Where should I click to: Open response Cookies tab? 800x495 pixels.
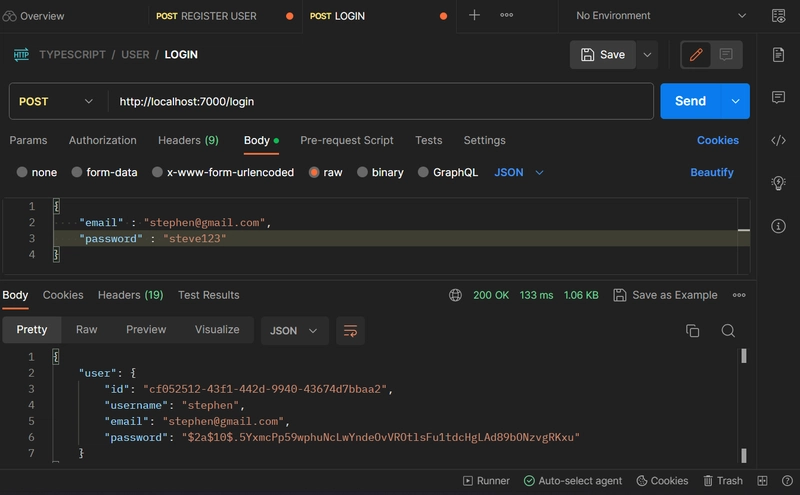point(63,295)
